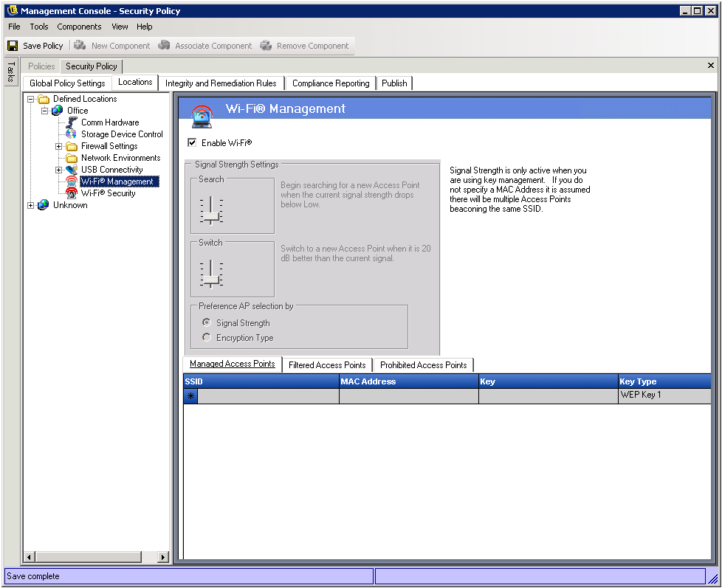Screen dimensions: 722x588
Task: Click the New Component button label
Action: [120, 46]
